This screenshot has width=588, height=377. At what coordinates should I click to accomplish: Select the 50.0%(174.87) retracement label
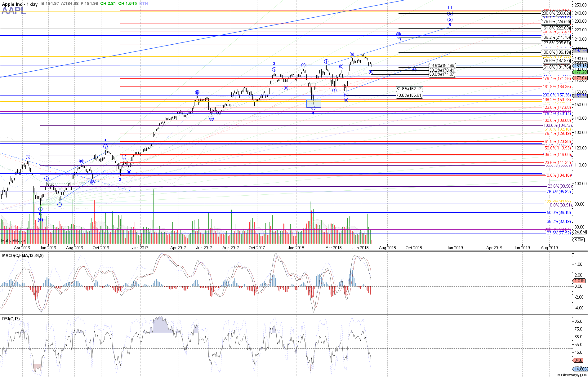pyautogui.click(x=442, y=74)
